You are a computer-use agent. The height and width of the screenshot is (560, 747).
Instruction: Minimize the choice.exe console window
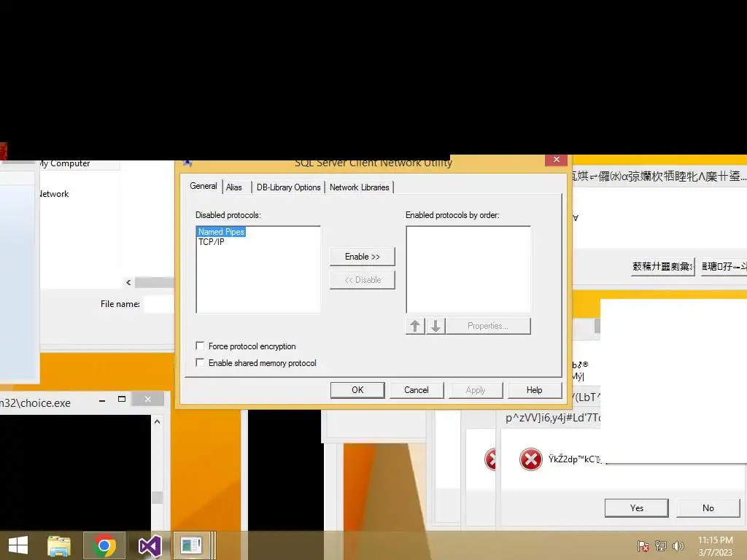102,400
